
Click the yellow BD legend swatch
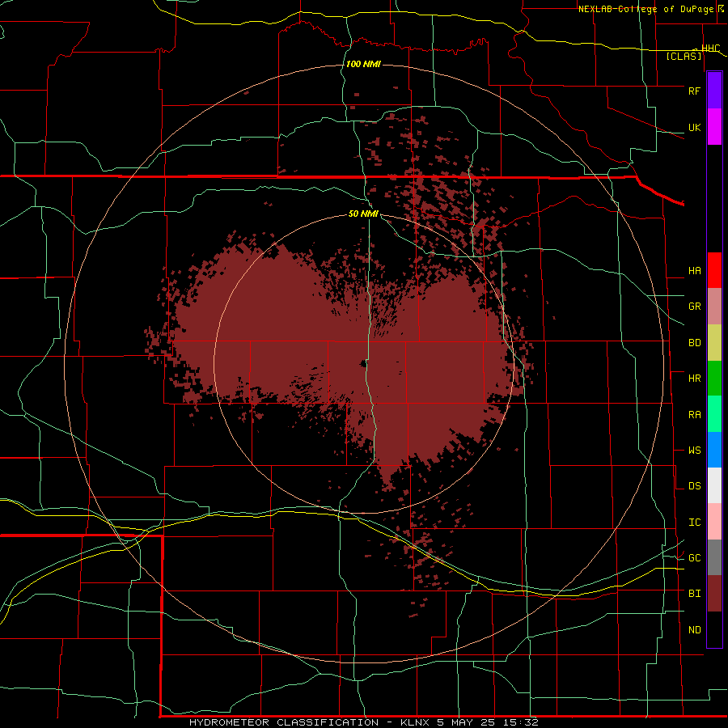click(714, 343)
